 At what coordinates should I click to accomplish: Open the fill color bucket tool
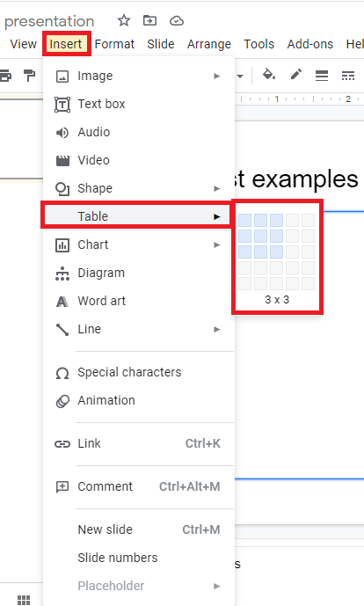click(269, 74)
